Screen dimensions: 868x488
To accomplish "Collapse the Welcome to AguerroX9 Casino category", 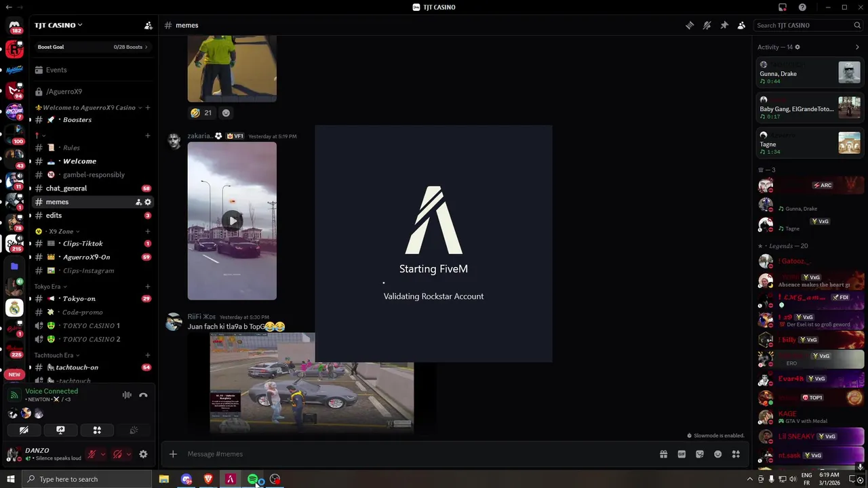I will (88, 107).
